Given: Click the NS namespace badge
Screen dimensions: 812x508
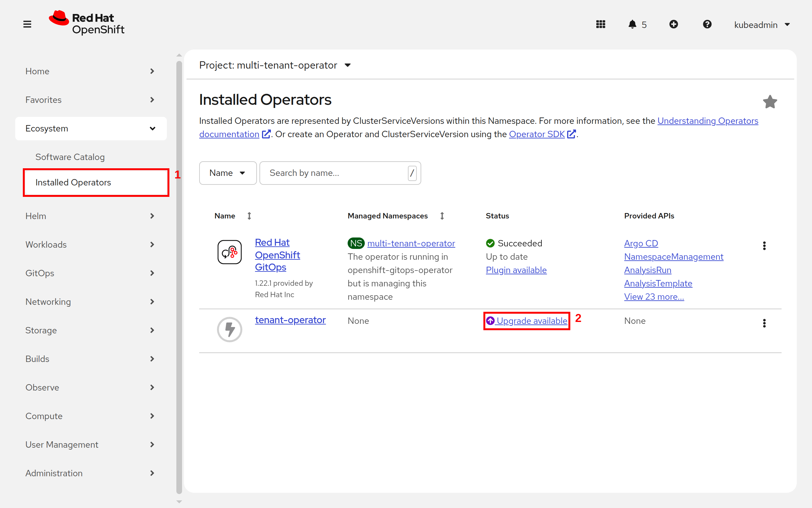Looking at the screenshot, I should (x=356, y=243).
